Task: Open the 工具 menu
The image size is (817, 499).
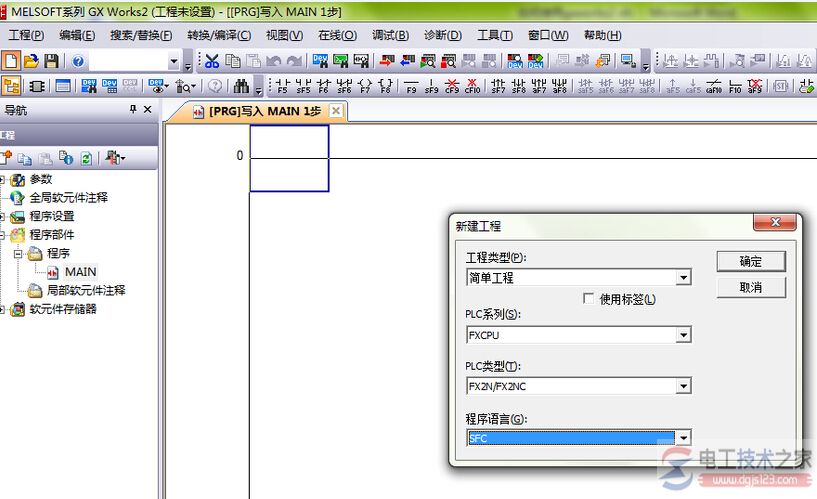Action: click(495, 35)
